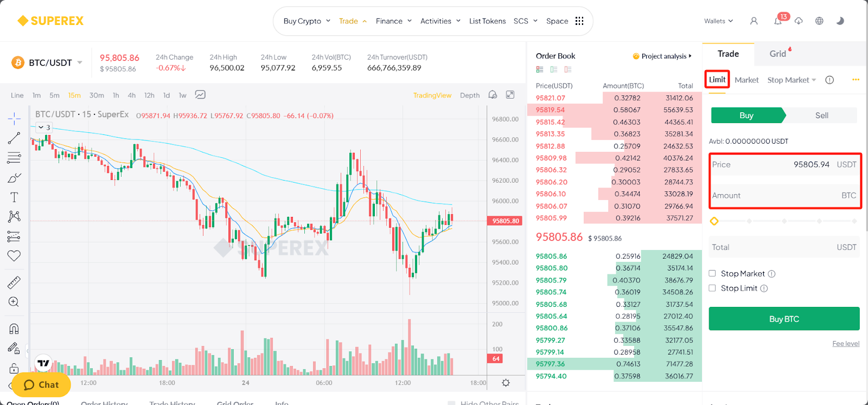Open the language globe icon
The width and height of the screenshot is (868, 405).
[819, 21]
